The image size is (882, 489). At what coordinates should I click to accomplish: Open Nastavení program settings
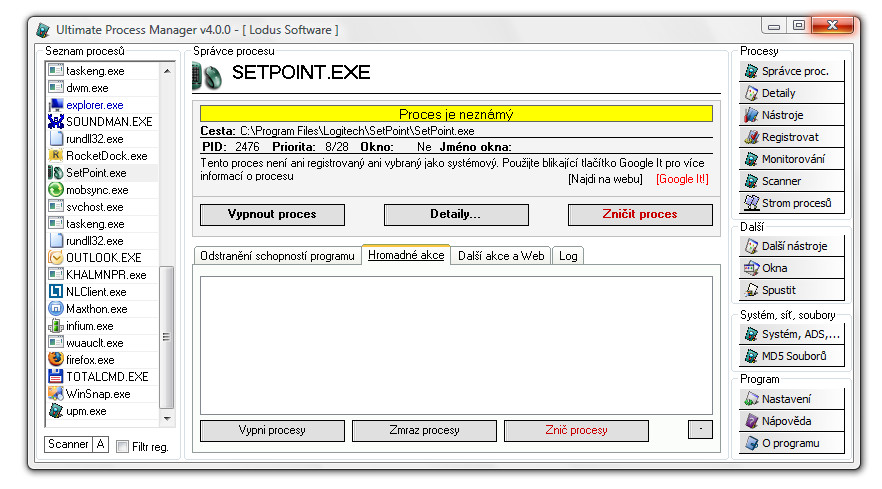click(x=791, y=399)
